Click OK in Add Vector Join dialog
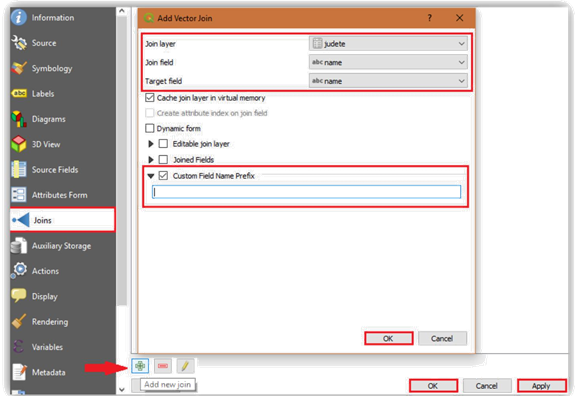 tap(389, 338)
